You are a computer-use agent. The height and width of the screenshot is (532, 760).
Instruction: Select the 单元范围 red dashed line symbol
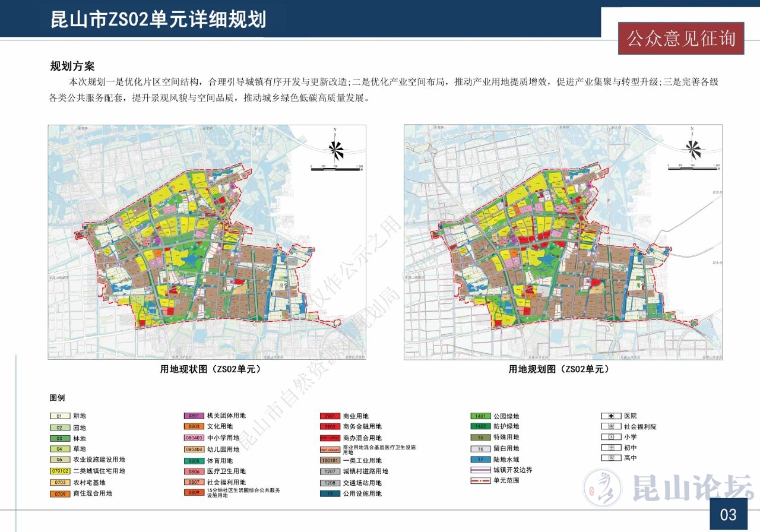click(x=480, y=480)
